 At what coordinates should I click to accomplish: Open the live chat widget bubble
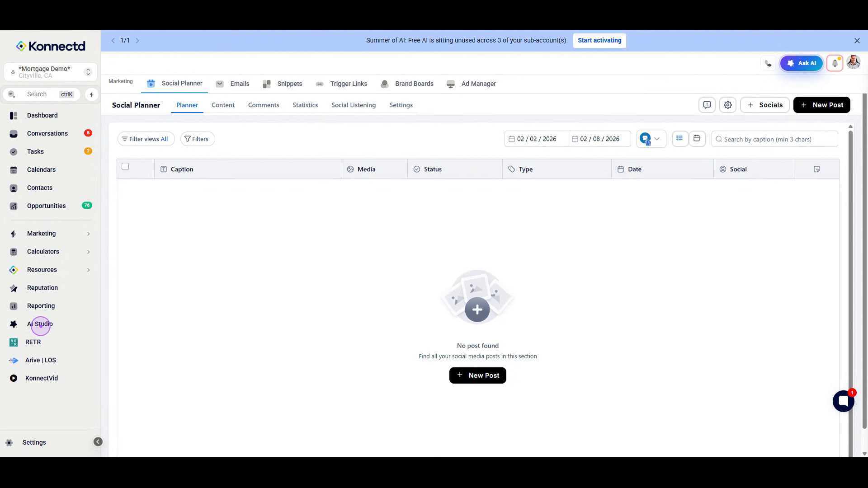pos(844,401)
